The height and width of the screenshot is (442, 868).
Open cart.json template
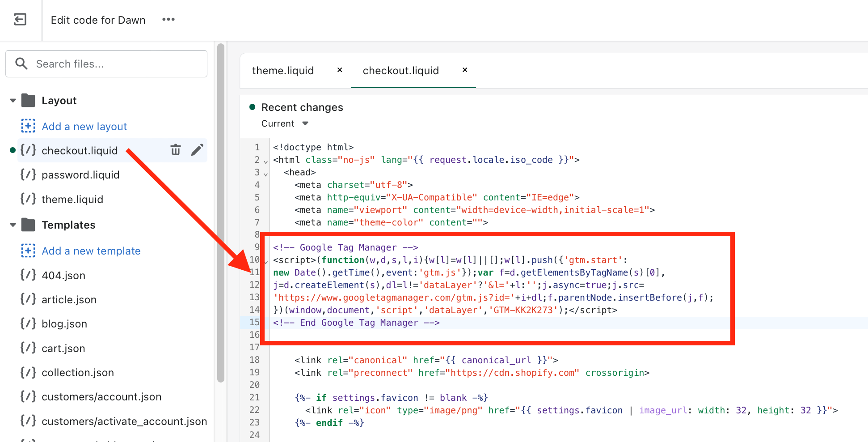tap(63, 348)
